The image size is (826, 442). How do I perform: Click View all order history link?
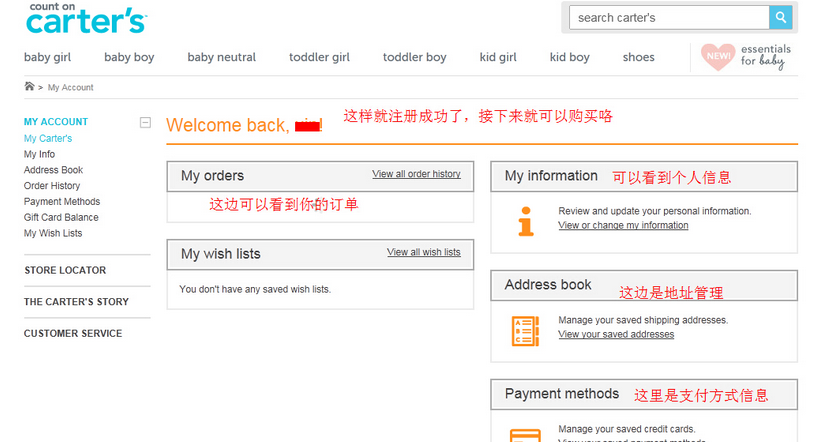point(416,174)
